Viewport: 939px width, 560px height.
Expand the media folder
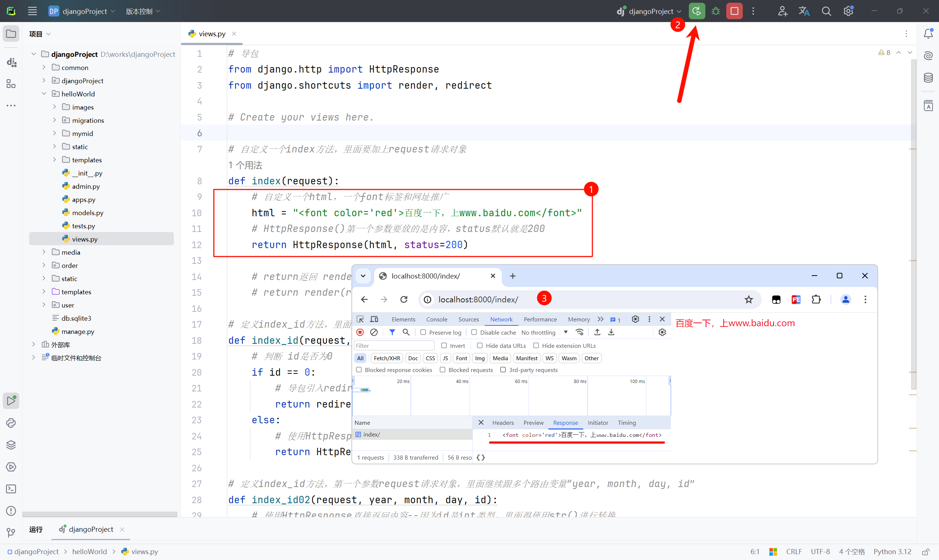[x=44, y=252]
